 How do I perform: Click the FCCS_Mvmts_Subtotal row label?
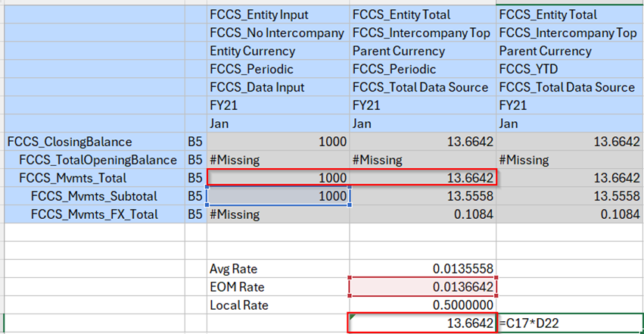click(94, 196)
